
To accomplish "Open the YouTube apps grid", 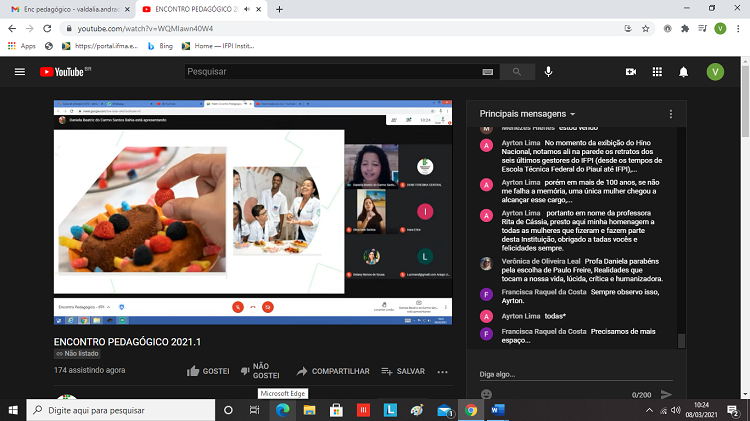I will click(657, 72).
